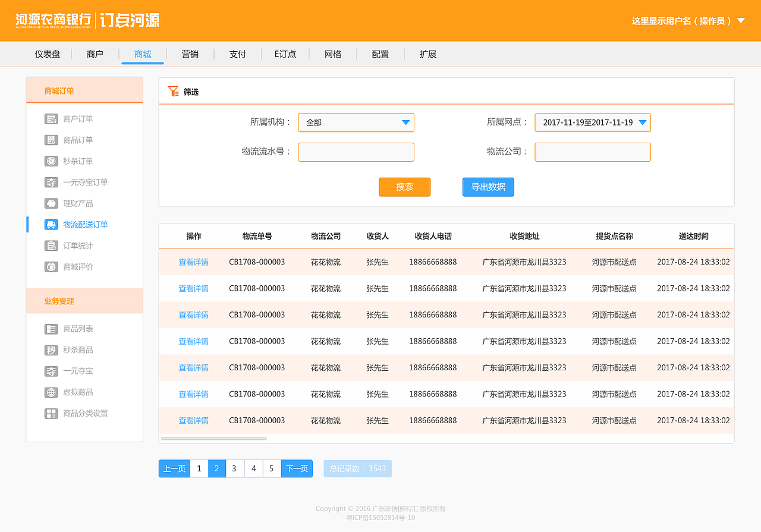Open the 商户 tab
The width and height of the screenshot is (761, 532).
pos(95,54)
